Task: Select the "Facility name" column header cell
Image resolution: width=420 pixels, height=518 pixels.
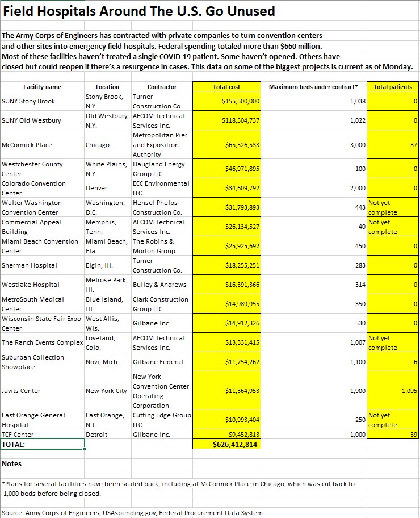Action: 42,87
